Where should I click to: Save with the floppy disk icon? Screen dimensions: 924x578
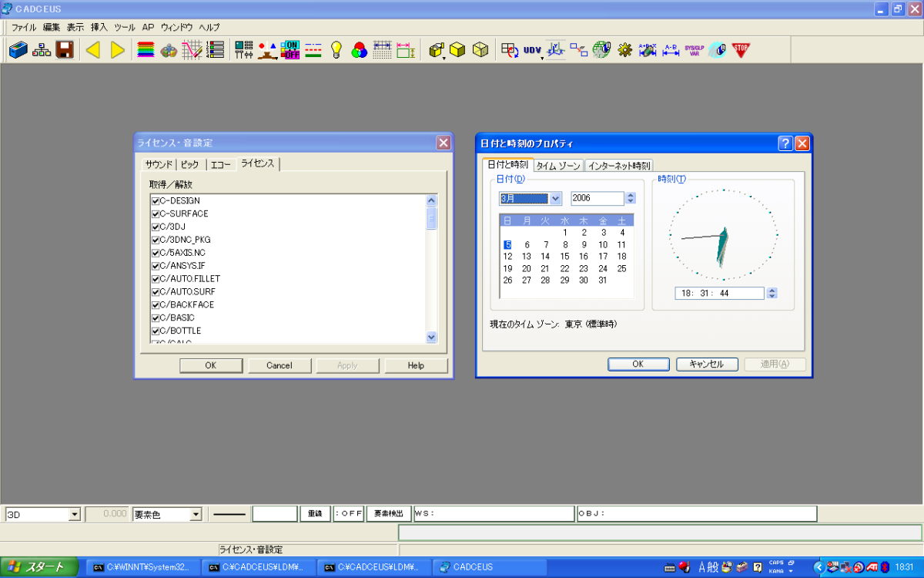[65, 50]
